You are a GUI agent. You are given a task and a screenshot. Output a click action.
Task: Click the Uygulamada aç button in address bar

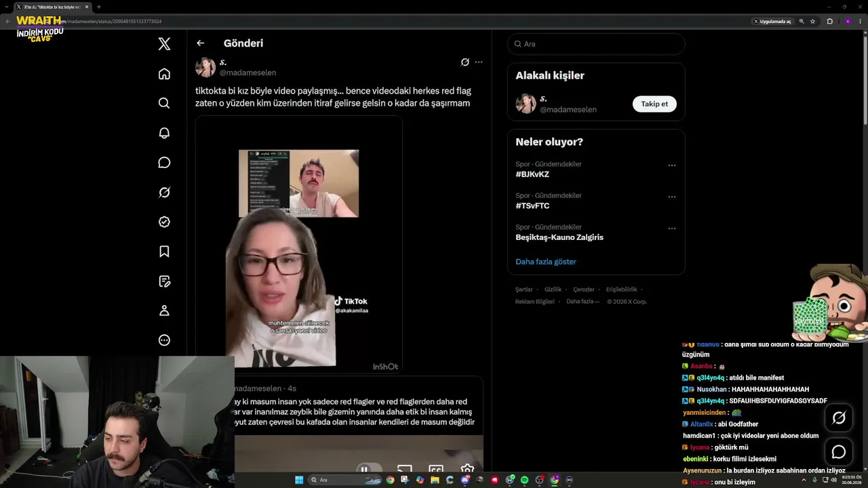[x=772, y=21]
